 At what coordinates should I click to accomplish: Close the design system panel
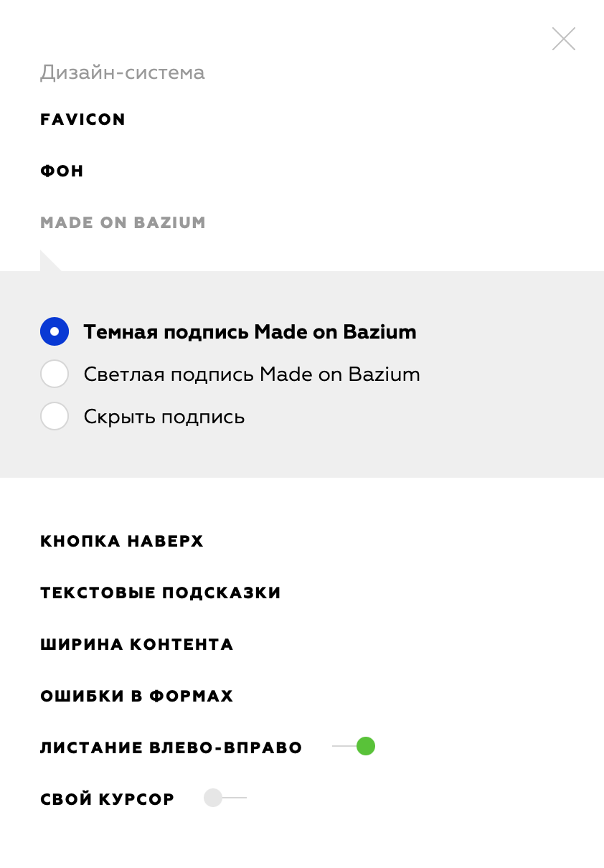(x=564, y=39)
